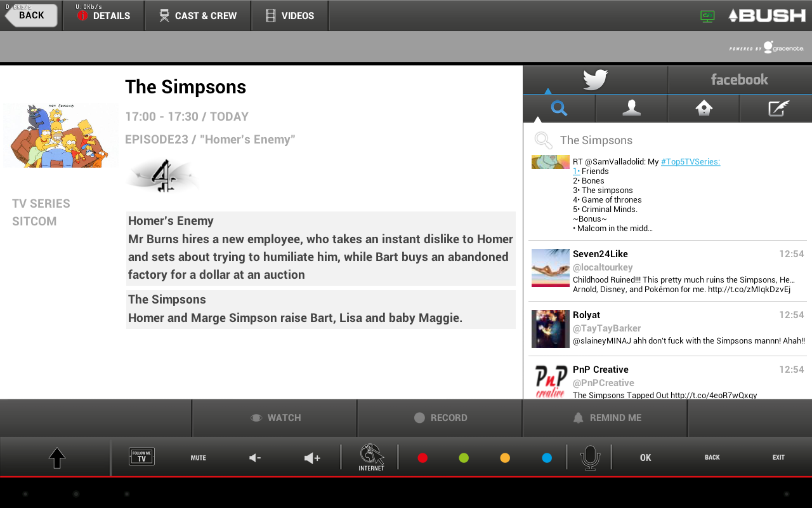Viewport: 812px width, 508px height.
Task: Click the RECORD button
Action: [x=440, y=418]
